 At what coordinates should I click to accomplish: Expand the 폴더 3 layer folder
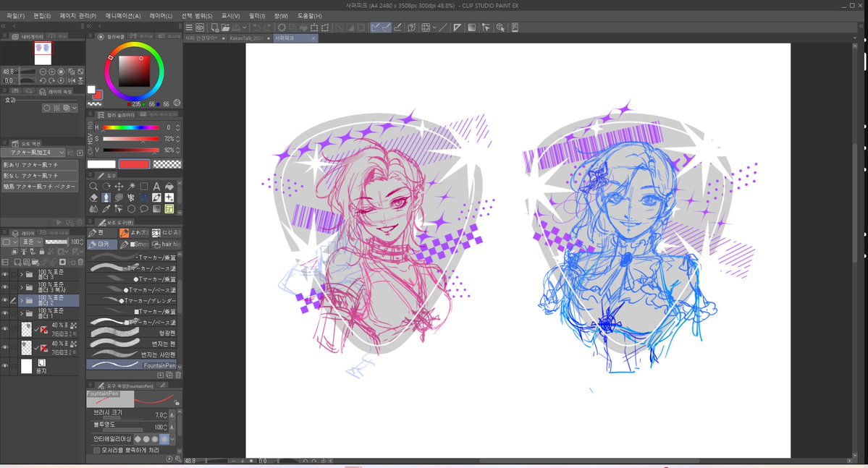tap(22, 274)
